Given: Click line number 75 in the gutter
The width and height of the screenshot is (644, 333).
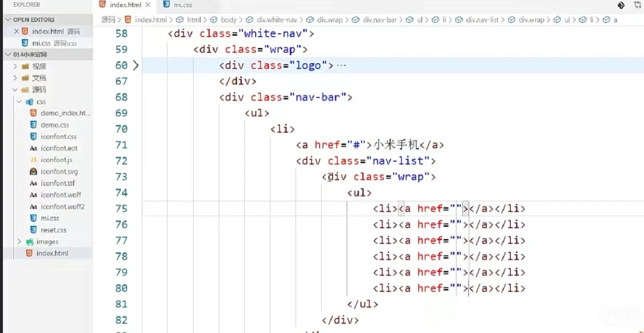Looking at the screenshot, I should point(122,208).
